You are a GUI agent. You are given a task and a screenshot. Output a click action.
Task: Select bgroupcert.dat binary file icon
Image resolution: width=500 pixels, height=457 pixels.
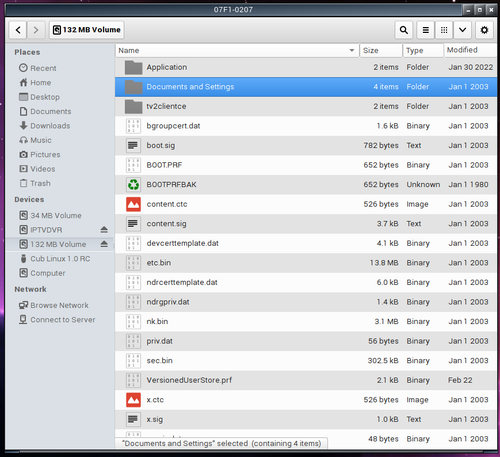tap(133, 126)
